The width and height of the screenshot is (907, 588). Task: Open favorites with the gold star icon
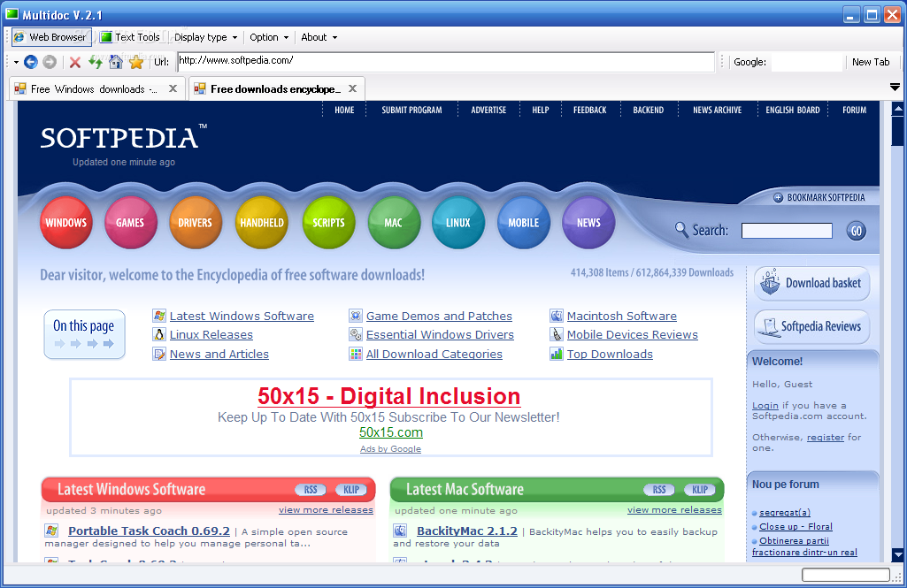click(136, 62)
